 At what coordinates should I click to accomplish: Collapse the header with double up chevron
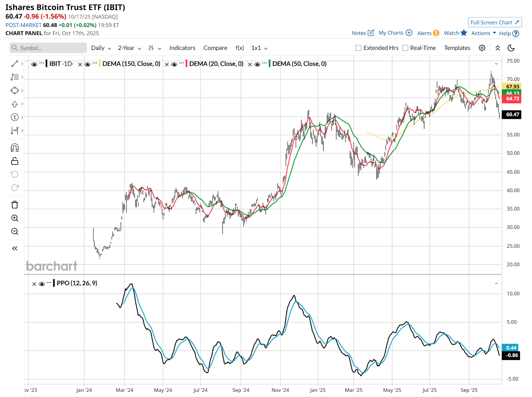tap(498, 48)
